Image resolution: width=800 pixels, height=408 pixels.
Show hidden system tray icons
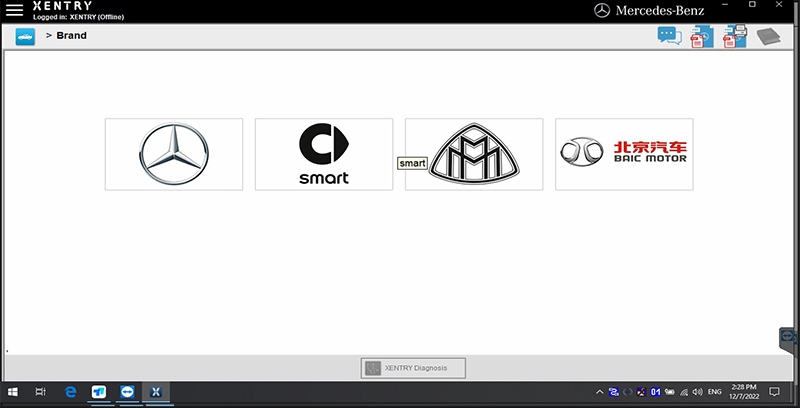click(x=600, y=392)
